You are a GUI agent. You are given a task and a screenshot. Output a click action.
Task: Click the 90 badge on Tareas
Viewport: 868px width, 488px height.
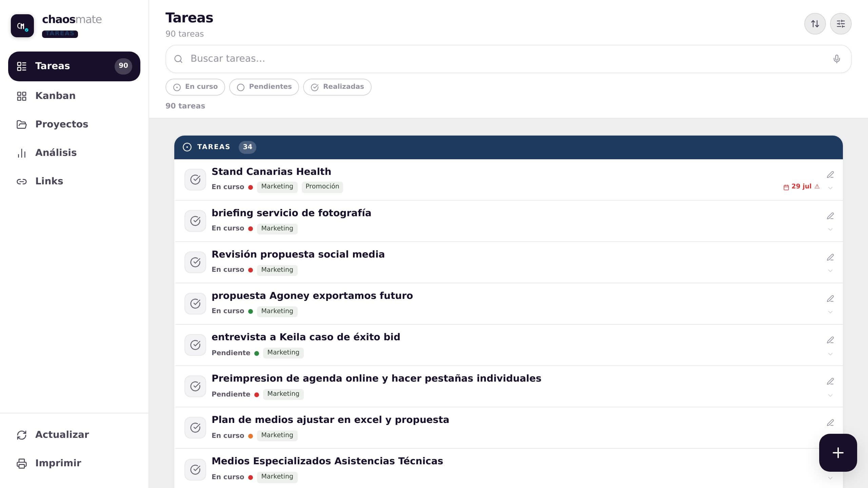pos(123,66)
